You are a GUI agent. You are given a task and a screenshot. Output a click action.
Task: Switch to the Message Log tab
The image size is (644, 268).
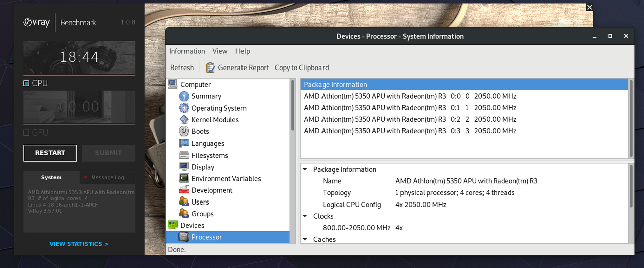(x=108, y=177)
